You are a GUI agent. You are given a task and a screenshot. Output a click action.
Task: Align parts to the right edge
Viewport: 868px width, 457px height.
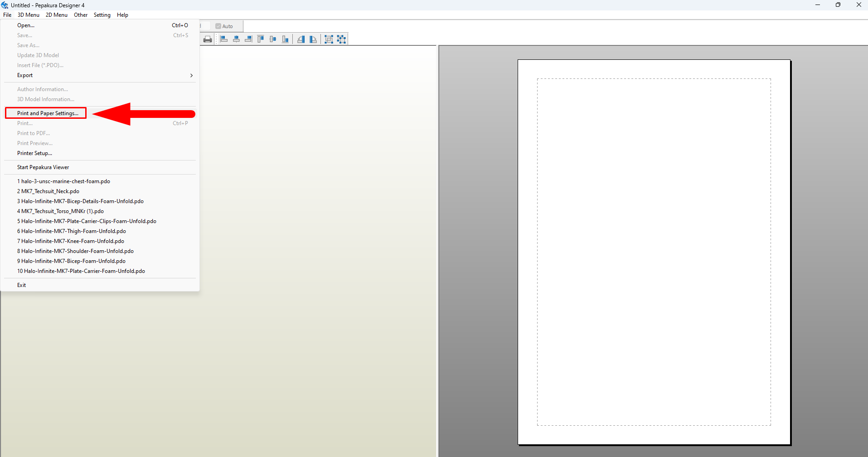click(248, 39)
